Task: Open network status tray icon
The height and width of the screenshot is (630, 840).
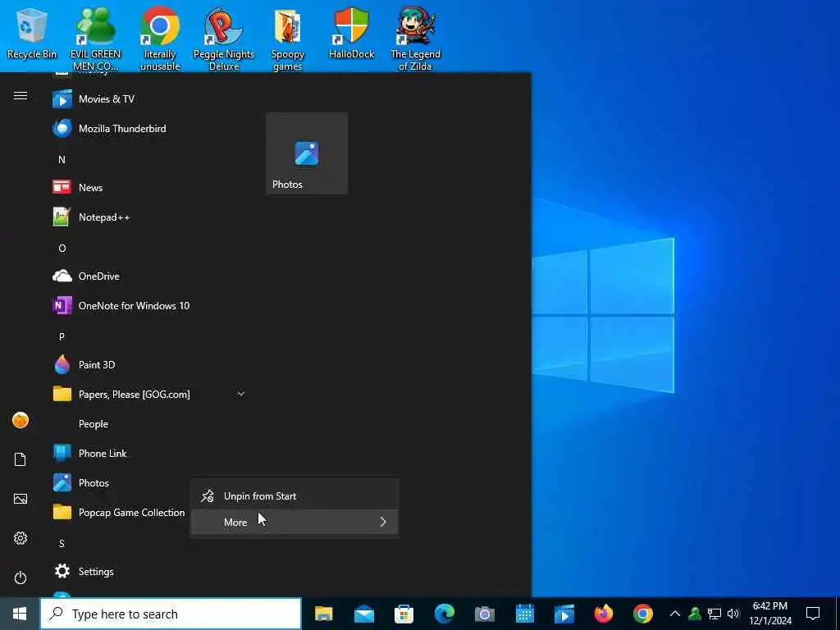Action: [x=714, y=614]
